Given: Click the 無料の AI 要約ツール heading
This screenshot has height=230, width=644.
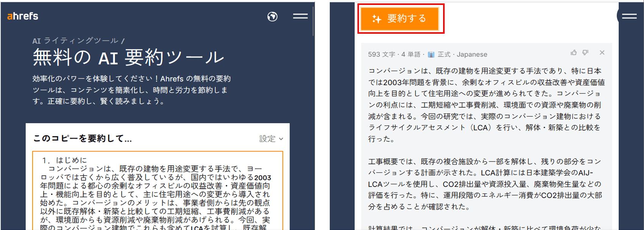Looking at the screenshot, I should [x=128, y=58].
